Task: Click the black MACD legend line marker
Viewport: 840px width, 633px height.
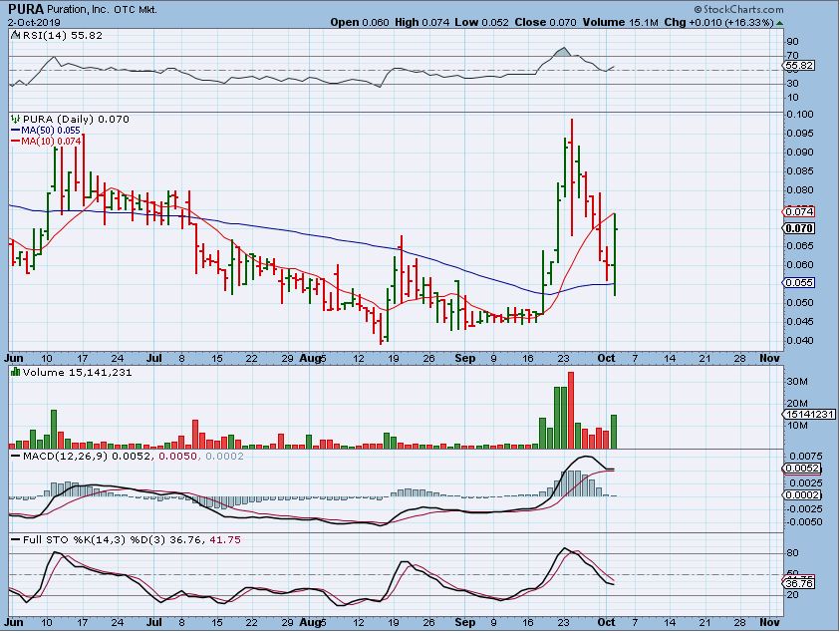Action: [16, 457]
